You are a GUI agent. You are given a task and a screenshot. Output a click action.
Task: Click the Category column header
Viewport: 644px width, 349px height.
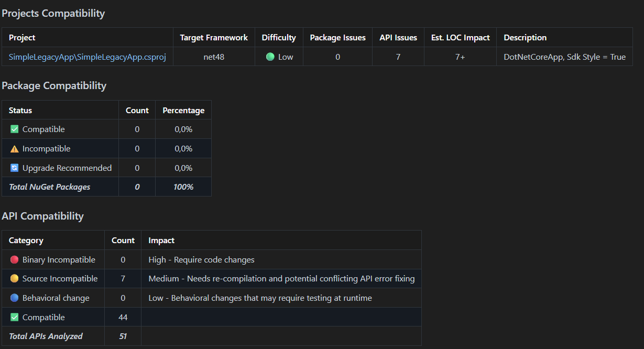[x=26, y=241]
